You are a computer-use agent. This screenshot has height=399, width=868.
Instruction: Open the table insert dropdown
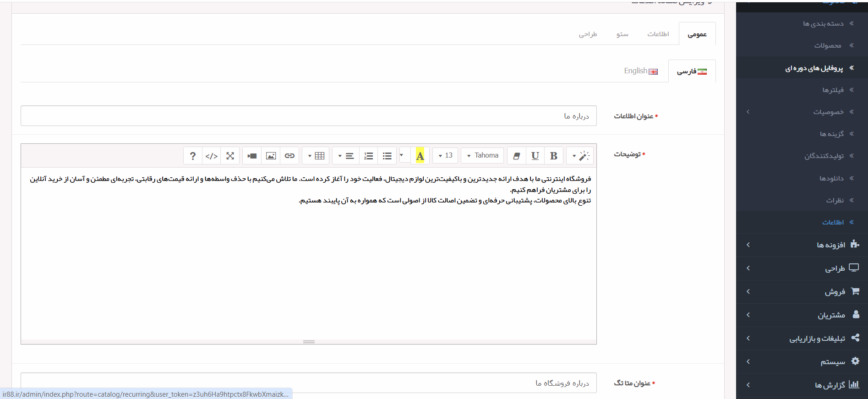(316, 156)
